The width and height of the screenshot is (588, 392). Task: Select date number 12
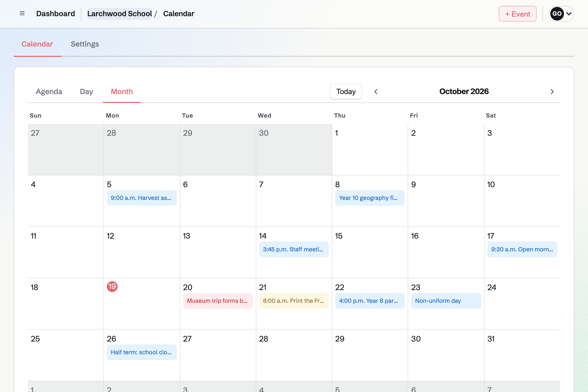110,236
